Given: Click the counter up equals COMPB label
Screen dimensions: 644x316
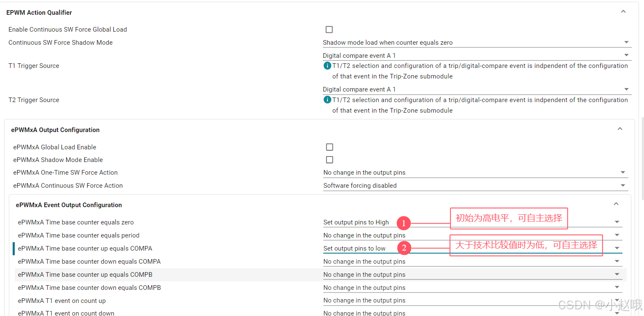Looking at the screenshot, I should click(x=85, y=275).
